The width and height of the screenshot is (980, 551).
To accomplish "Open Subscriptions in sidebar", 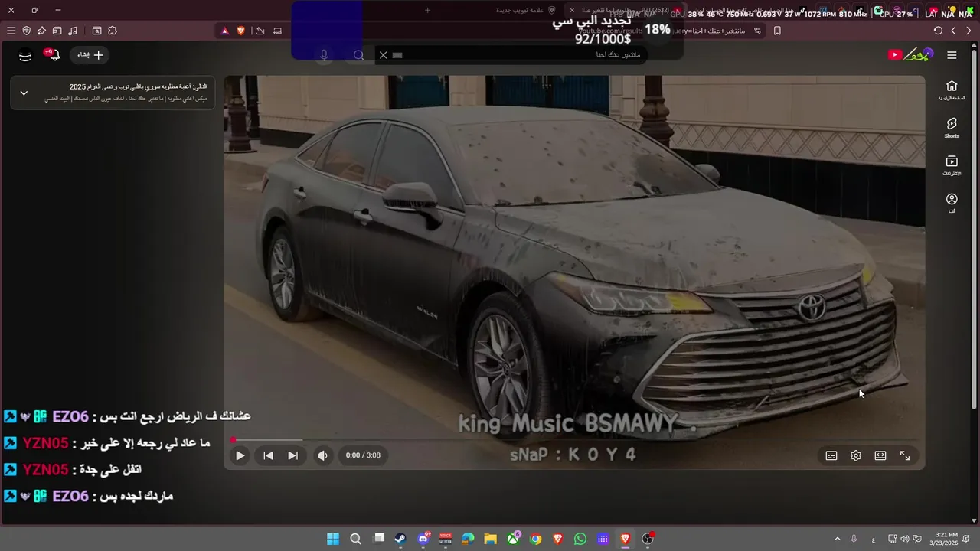I will [952, 165].
